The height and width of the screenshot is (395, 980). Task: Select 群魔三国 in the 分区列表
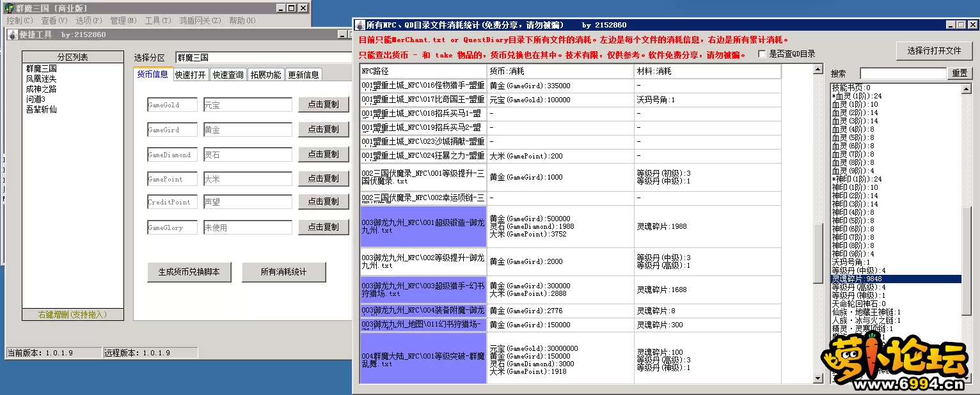click(72, 68)
